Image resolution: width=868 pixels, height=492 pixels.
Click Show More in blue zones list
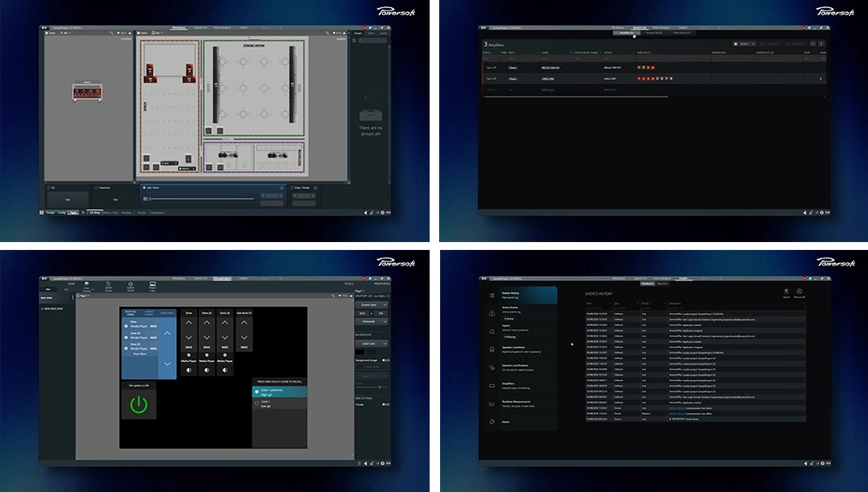coord(140,354)
